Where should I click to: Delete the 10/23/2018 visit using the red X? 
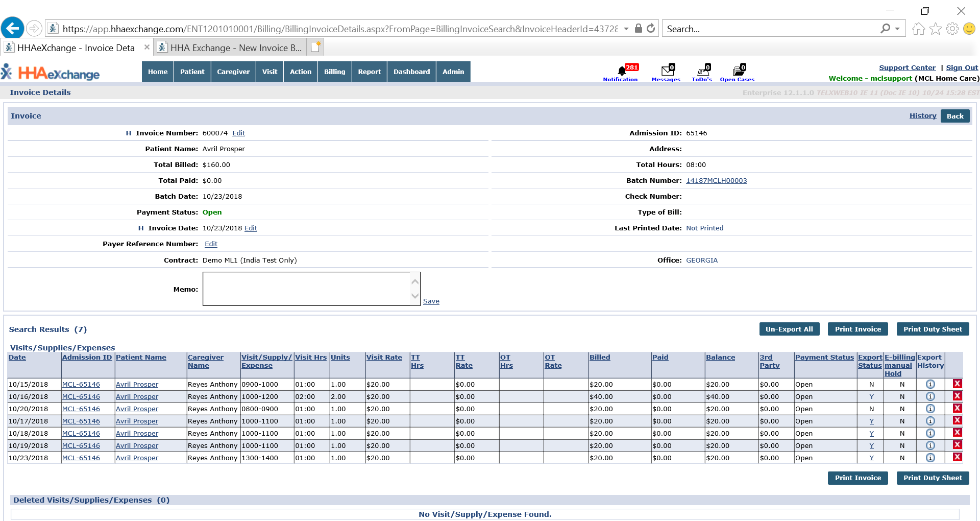[957, 458]
